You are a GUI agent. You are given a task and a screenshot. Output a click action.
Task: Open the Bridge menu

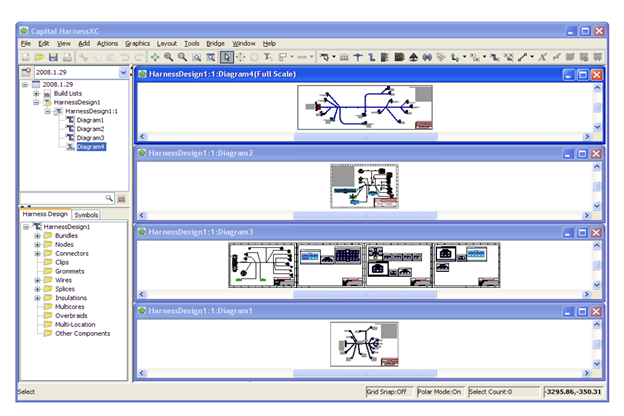(215, 44)
